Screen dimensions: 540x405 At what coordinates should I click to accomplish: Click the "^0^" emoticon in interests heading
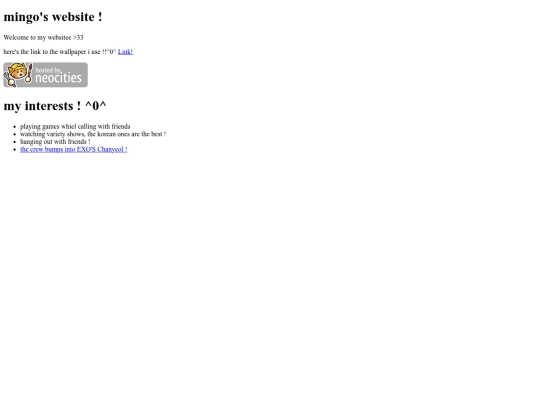(x=96, y=105)
